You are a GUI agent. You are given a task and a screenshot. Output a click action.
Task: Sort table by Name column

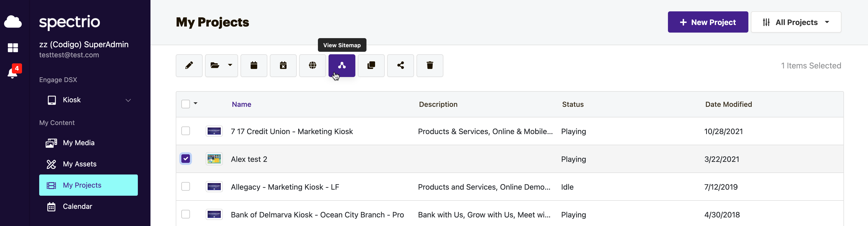pos(241,105)
